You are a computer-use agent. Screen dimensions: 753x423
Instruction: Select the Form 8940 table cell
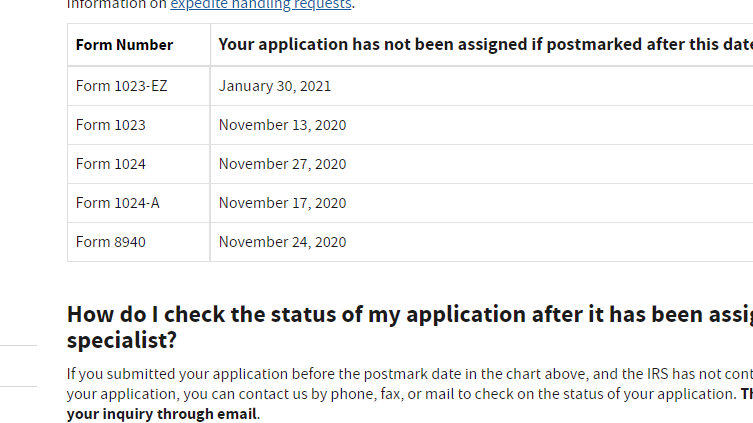pyautogui.click(x=111, y=242)
